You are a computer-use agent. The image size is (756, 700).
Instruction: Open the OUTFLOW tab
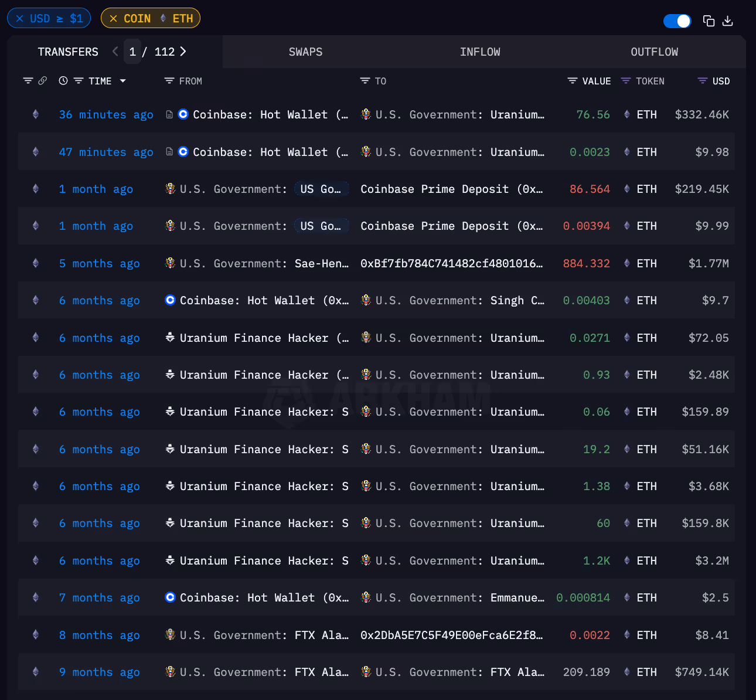654,52
